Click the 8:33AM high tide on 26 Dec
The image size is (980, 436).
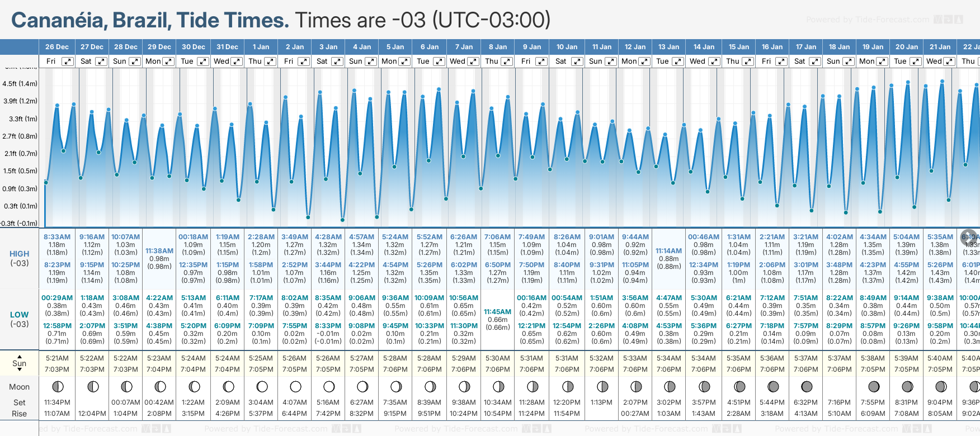[57, 237]
